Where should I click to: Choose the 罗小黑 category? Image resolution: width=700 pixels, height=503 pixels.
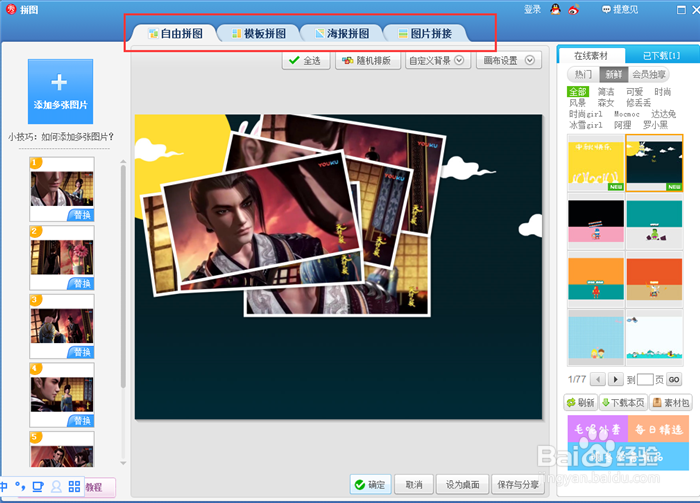[655, 125]
